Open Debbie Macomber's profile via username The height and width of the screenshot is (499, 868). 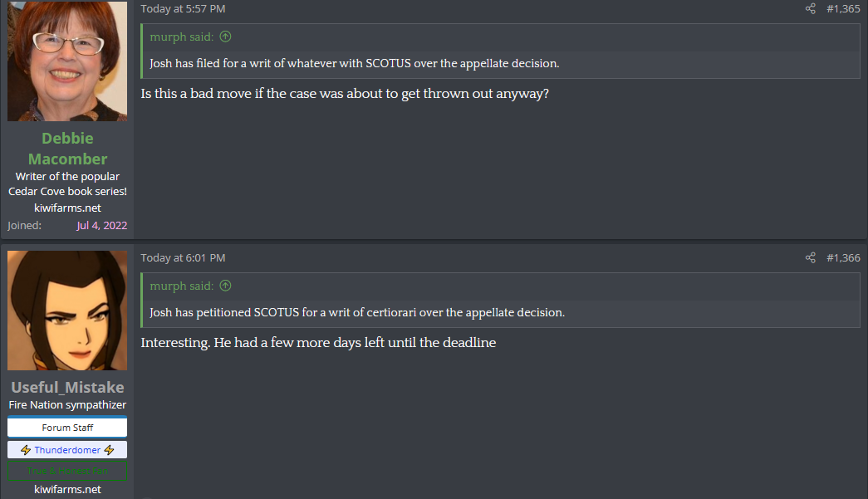[67, 149]
